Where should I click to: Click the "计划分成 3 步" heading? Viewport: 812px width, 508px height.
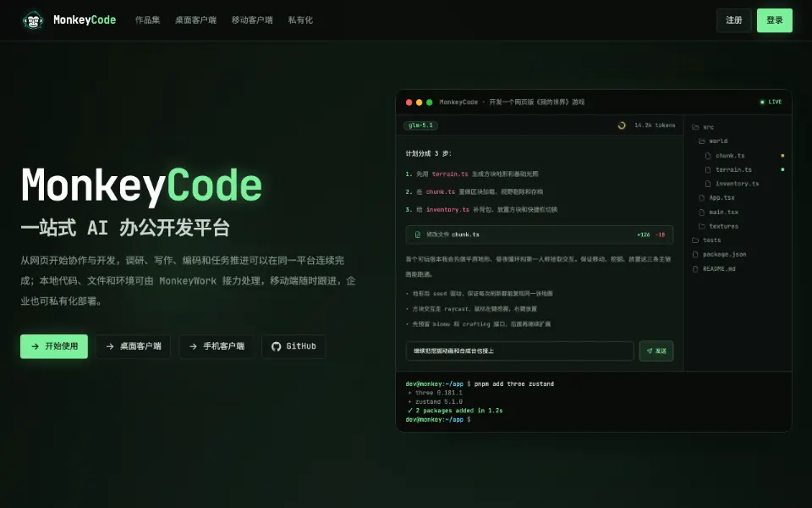[x=428, y=153]
